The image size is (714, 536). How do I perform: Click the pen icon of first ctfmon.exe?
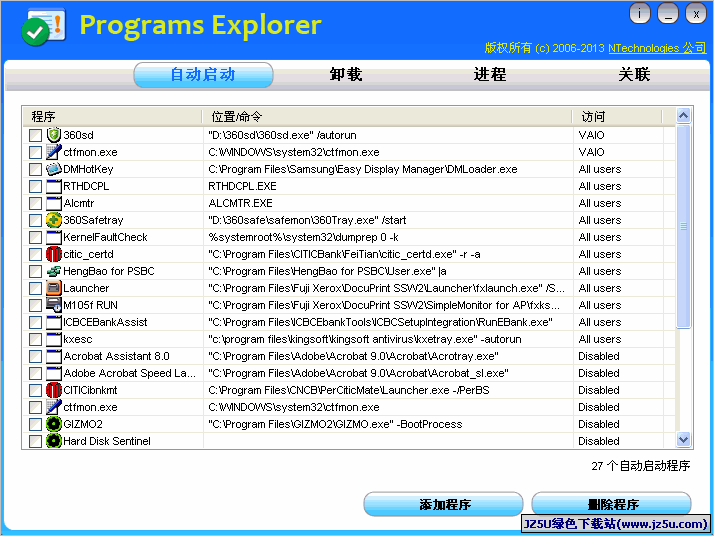click(x=54, y=152)
